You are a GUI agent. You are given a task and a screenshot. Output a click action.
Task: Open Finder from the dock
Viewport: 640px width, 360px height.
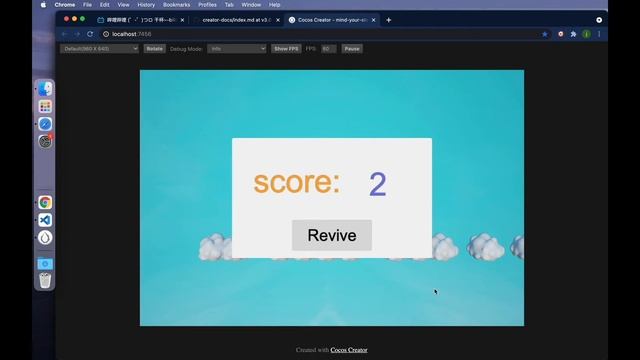click(x=45, y=89)
